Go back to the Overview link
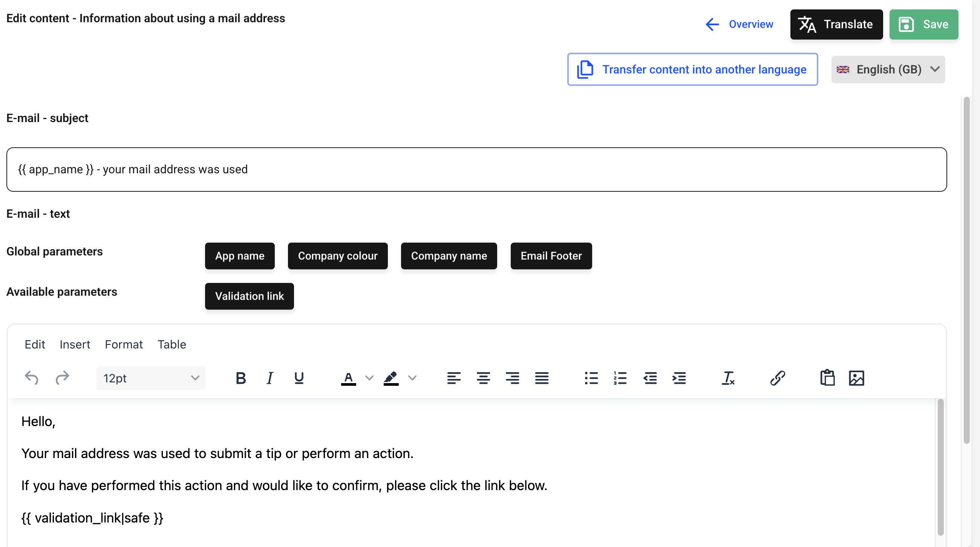This screenshot has width=980, height=547. pos(739,24)
